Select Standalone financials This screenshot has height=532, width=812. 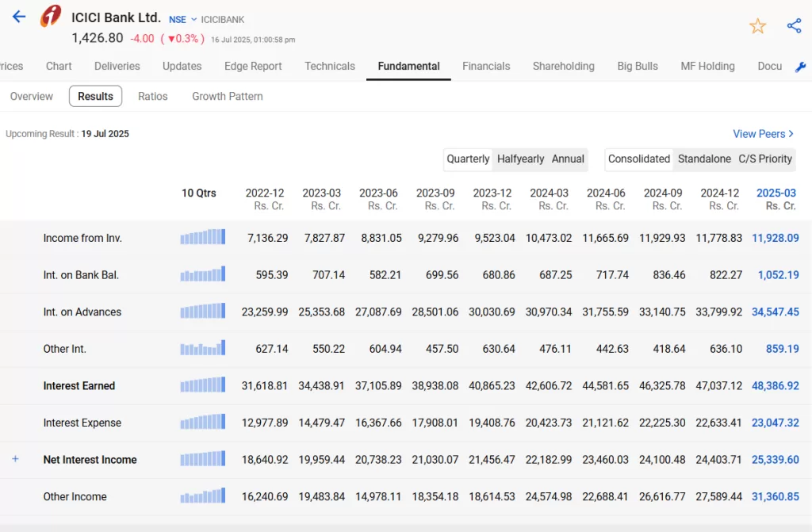coord(704,159)
